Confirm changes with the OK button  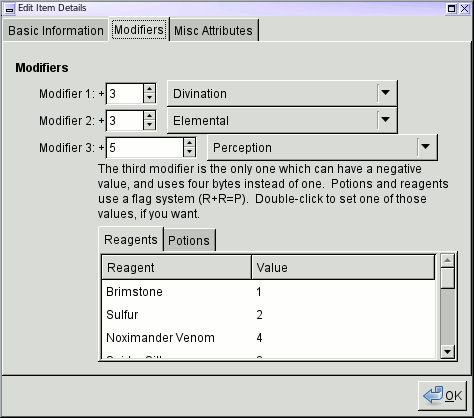pyautogui.click(x=442, y=396)
